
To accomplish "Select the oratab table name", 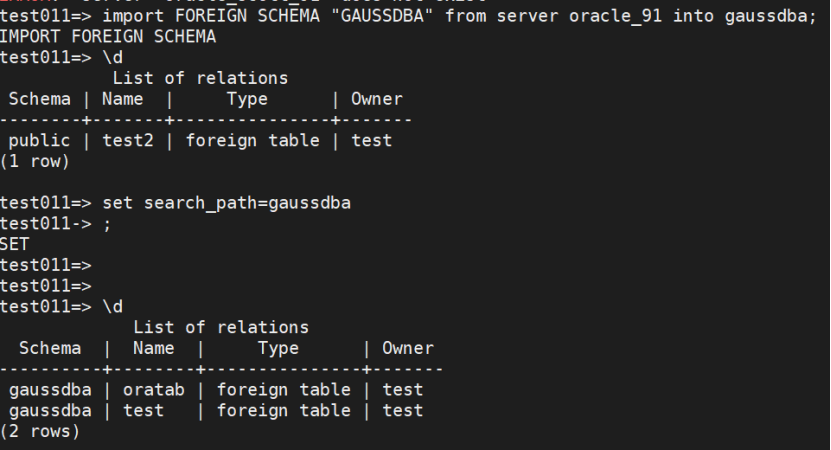I will (x=153, y=389).
